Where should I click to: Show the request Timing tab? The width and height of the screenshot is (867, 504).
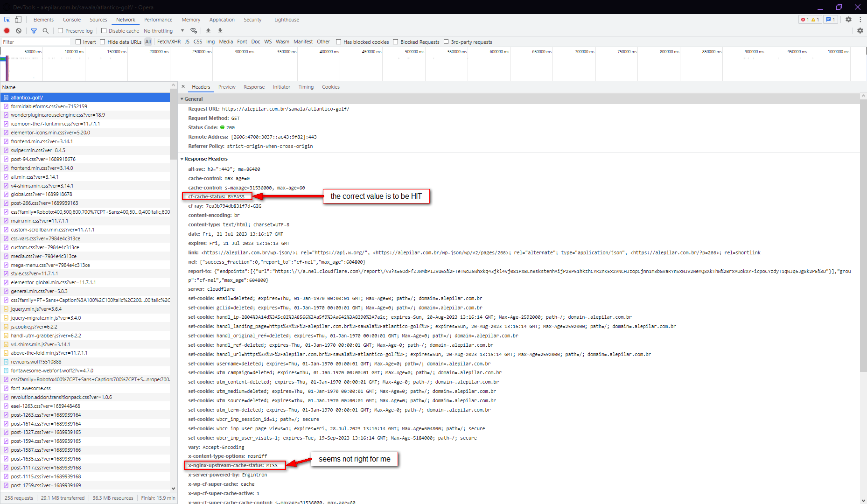306,87
